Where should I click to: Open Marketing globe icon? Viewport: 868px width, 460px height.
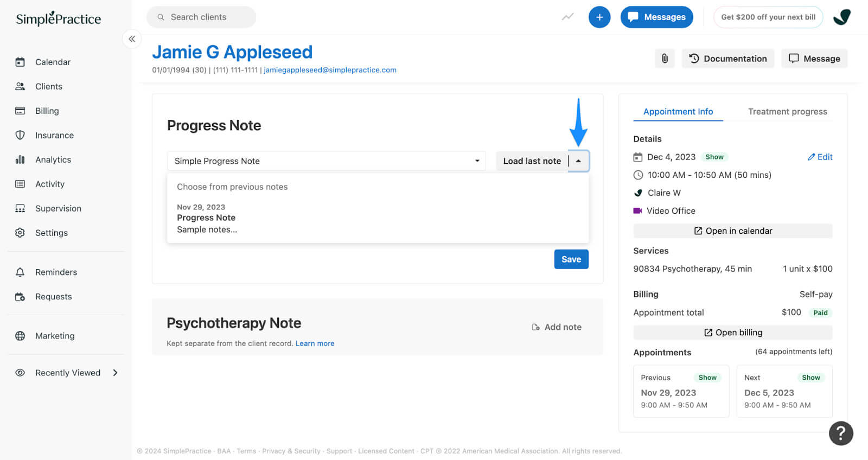[20, 336]
